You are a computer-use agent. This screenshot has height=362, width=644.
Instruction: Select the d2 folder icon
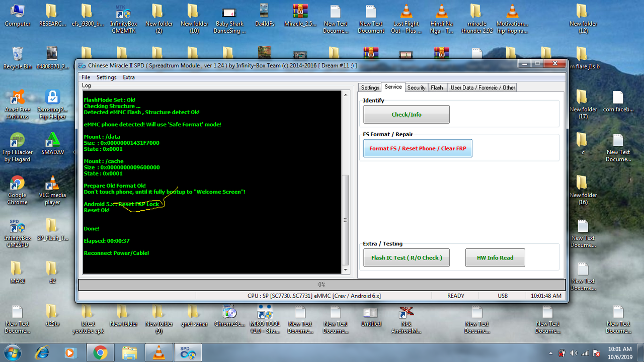pos(52,272)
